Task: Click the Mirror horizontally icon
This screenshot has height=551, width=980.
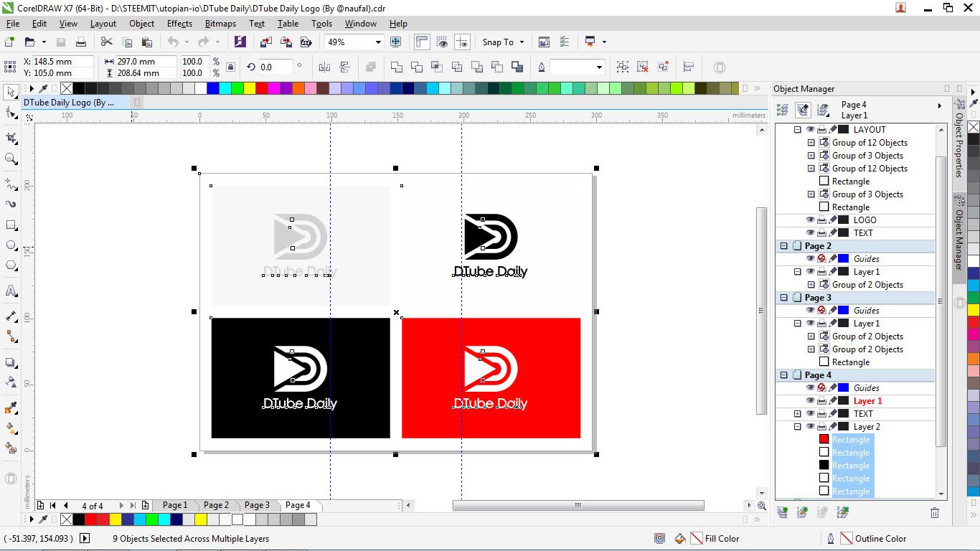Action: click(x=324, y=67)
